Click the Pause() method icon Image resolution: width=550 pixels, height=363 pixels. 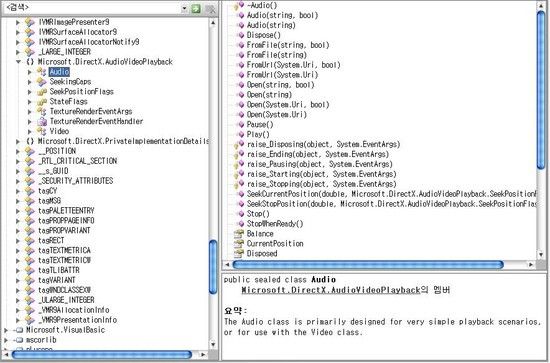pyautogui.click(x=241, y=125)
